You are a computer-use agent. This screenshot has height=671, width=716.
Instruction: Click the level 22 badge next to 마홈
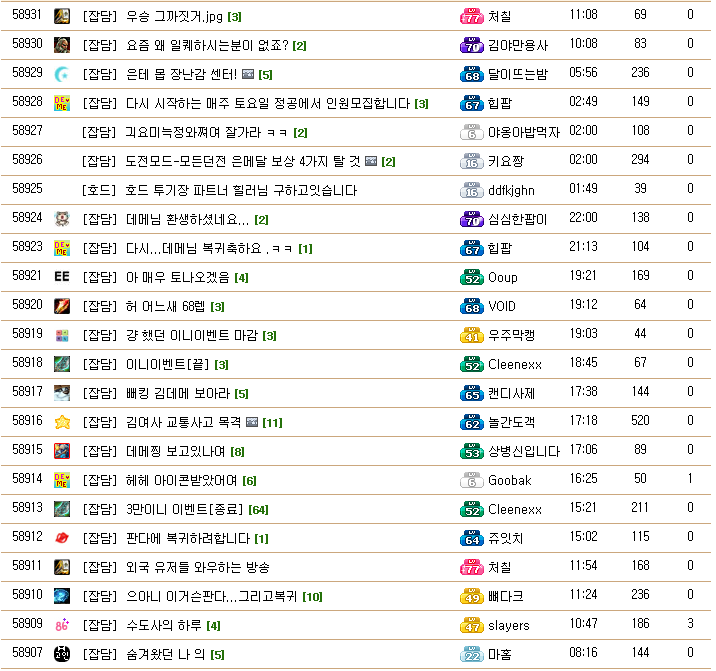click(x=472, y=655)
